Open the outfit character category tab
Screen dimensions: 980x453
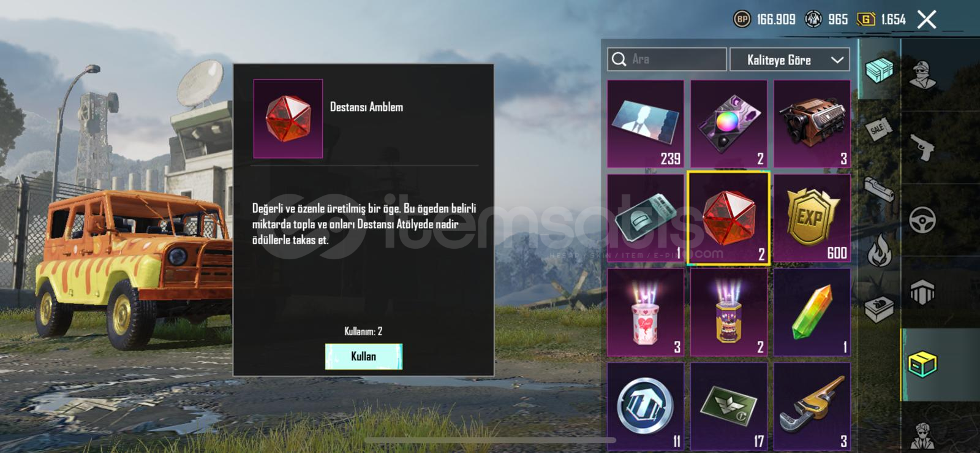[922, 75]
